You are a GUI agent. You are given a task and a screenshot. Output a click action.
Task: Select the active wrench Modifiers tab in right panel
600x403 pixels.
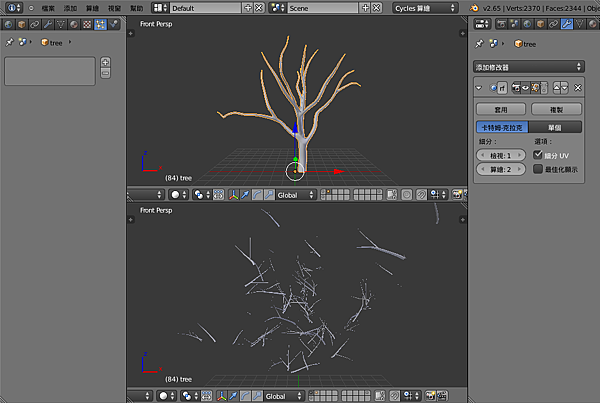coord(566,24)
